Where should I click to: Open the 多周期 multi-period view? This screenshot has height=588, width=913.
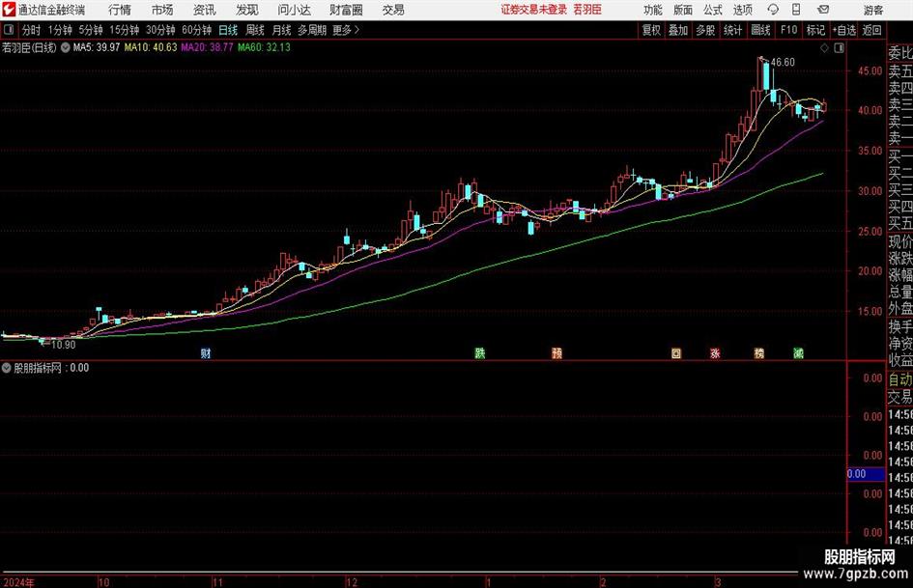pos(312,30)
